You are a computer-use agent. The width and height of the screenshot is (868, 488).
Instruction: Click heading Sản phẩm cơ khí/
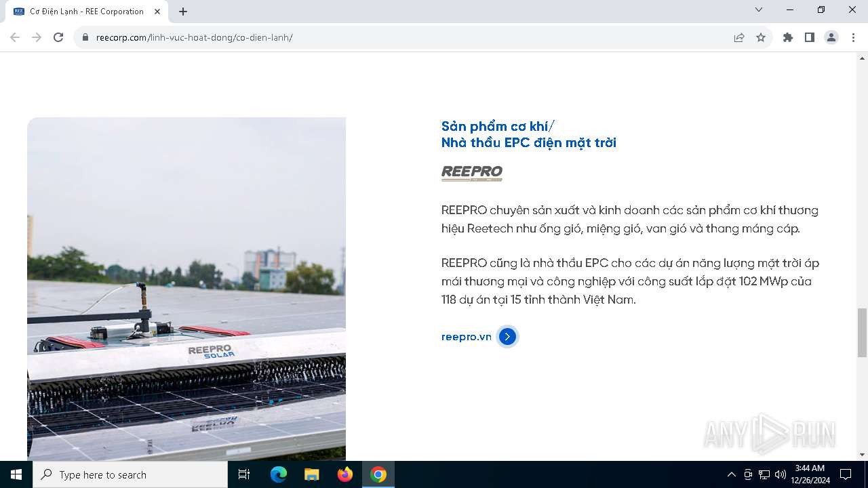pos(498,126)
